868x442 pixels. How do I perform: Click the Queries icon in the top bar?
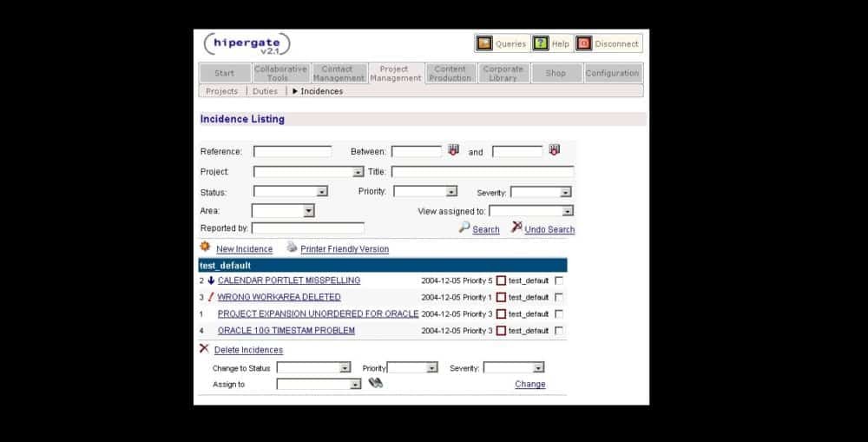click(484, 43)
